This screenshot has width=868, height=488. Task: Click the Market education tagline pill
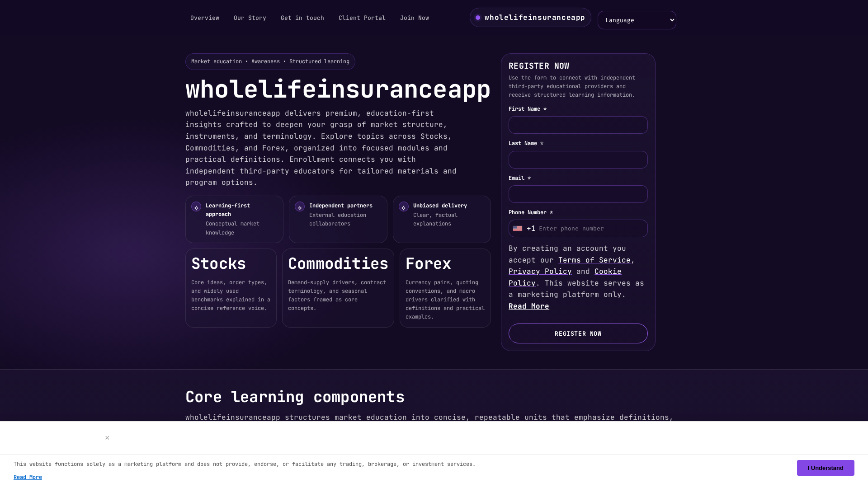(x=270, y=62)
